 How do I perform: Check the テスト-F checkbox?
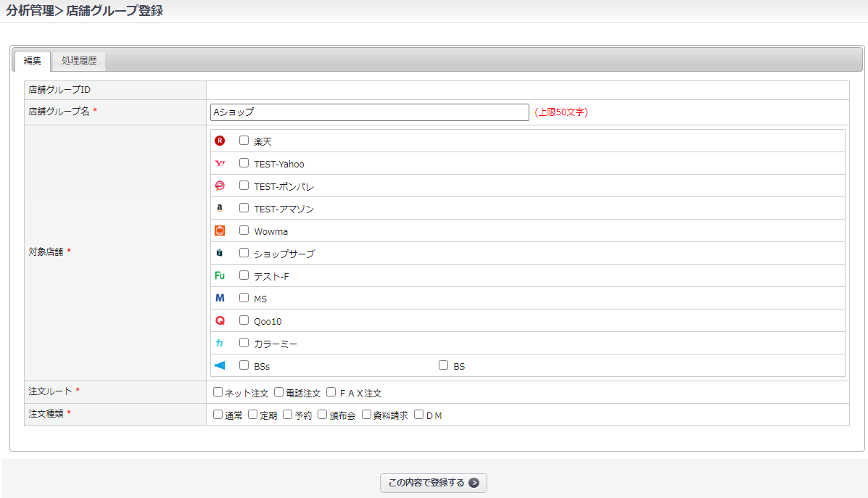pyautogui.click(x=244, y=275)
